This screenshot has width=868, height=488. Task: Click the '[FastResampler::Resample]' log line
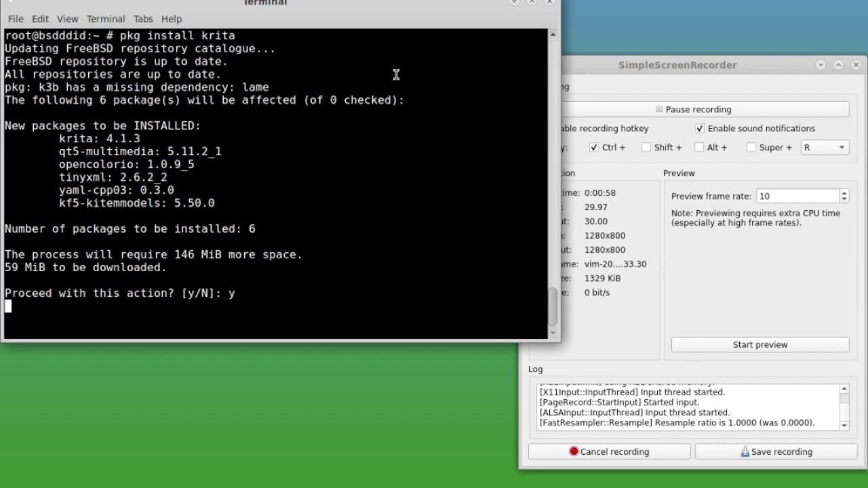click(677, 422)
